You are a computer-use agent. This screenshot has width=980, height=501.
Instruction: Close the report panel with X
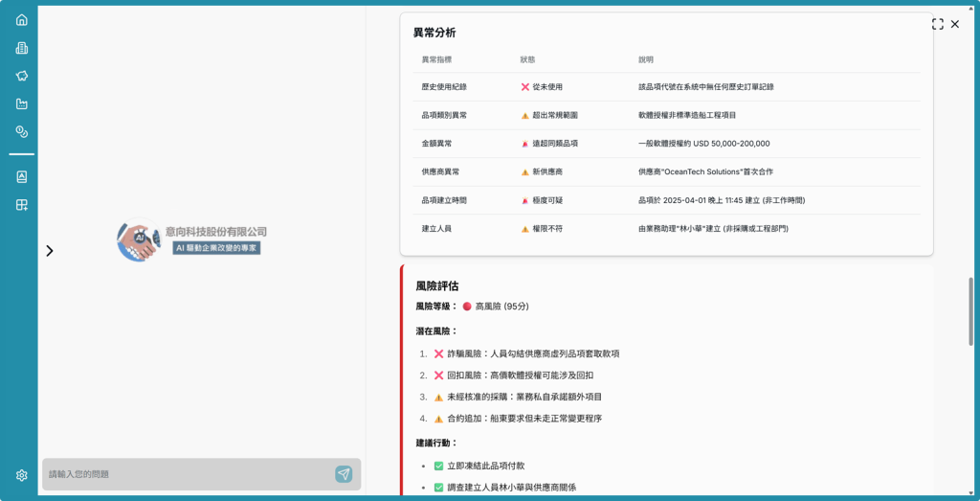[955, 24]
